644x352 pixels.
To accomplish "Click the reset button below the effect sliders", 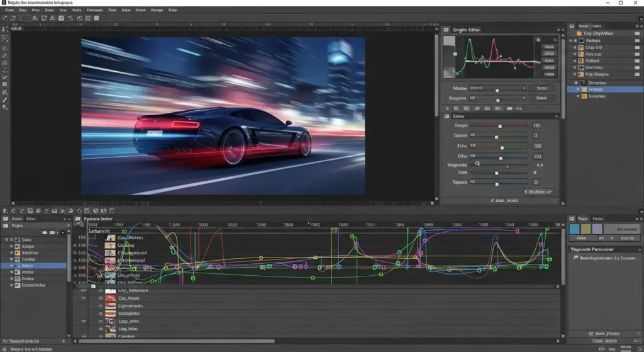I will click(x=539, y=191).
